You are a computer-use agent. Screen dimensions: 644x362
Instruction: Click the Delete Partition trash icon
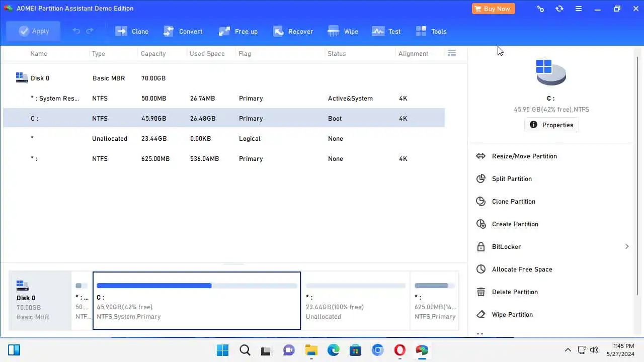[481, 292]
